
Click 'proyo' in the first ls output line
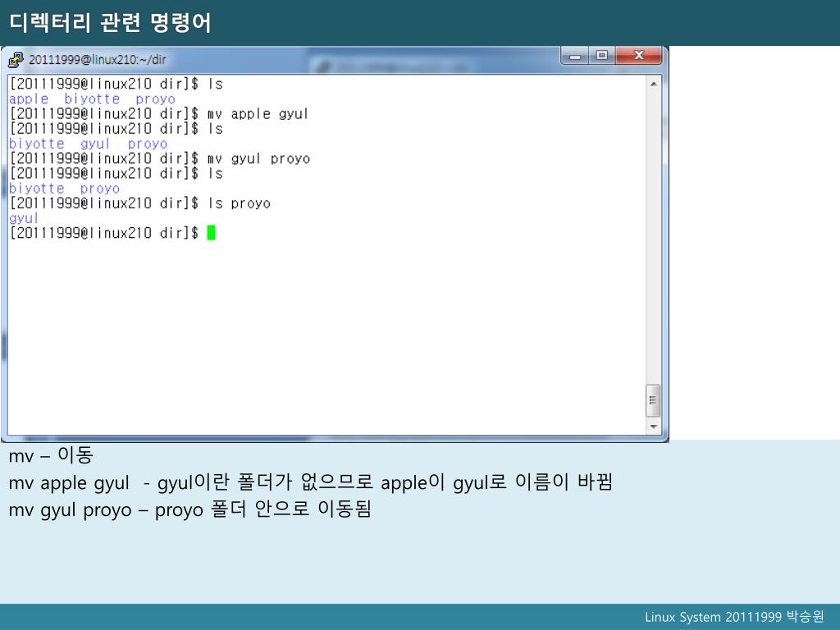click(x=155, y=99)
